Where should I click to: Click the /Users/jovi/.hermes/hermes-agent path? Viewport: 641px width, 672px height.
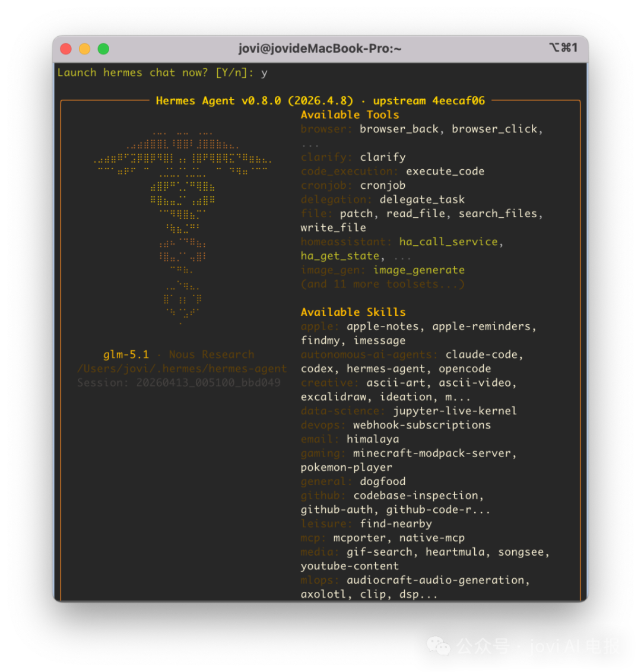182,369
